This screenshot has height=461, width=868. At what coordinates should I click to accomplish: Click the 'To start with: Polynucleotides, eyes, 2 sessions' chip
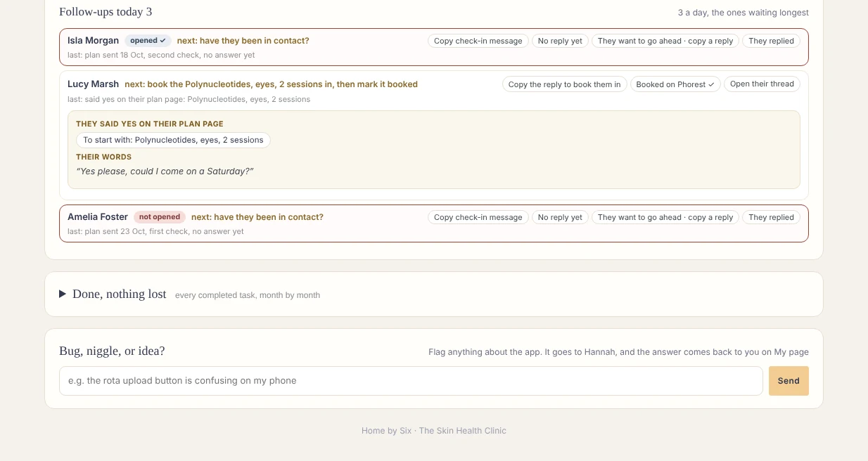173,140
